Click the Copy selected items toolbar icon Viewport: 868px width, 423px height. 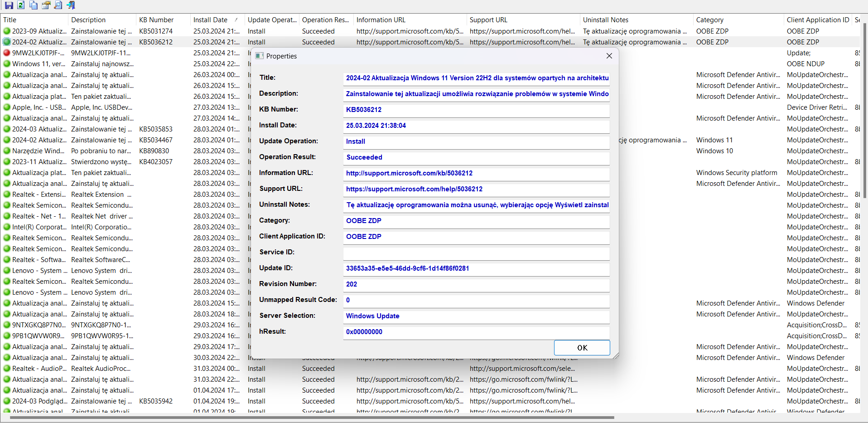point(34,5)
